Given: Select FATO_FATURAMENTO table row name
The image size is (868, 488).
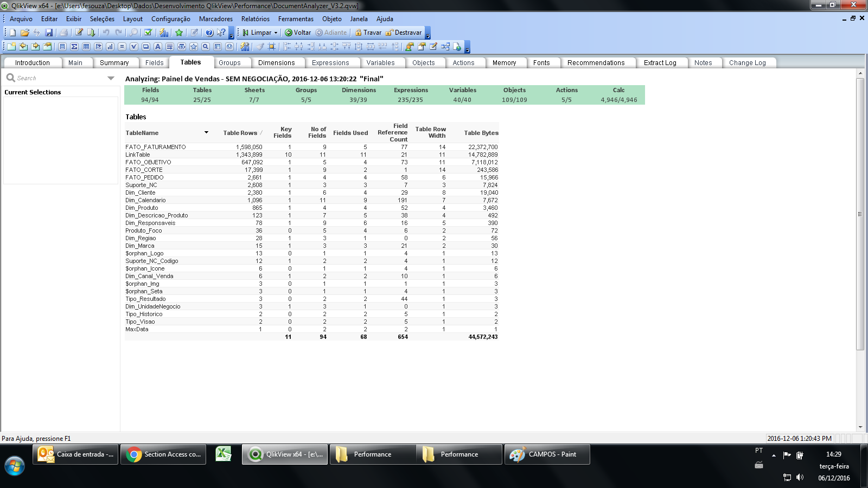Looking at the screenshot, I should pos(156,147).
